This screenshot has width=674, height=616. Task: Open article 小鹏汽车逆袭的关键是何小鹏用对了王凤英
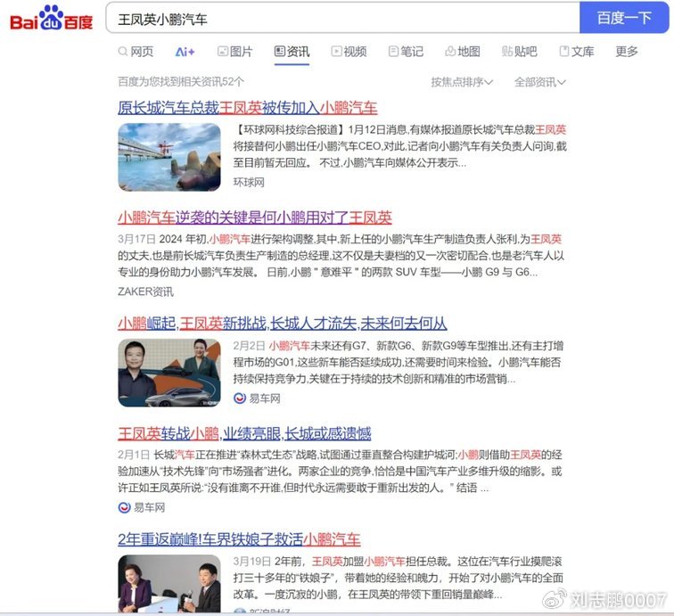coord(255,218)
